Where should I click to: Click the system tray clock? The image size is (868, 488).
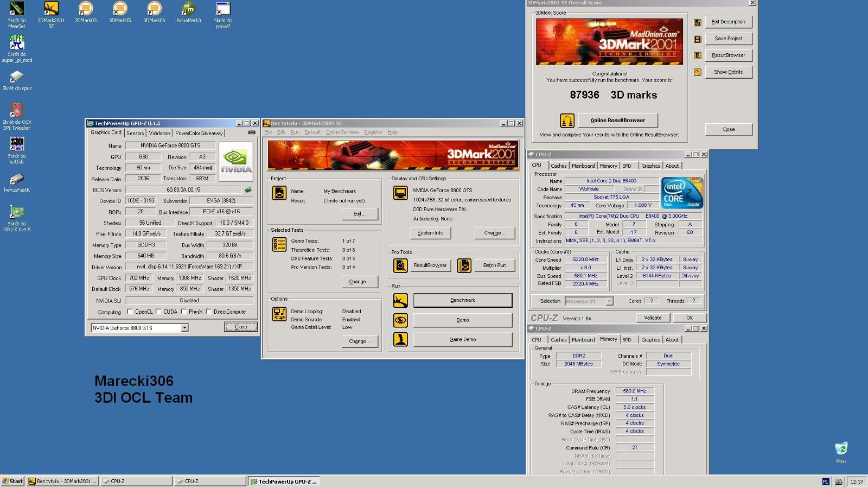(x=857, y=481)
